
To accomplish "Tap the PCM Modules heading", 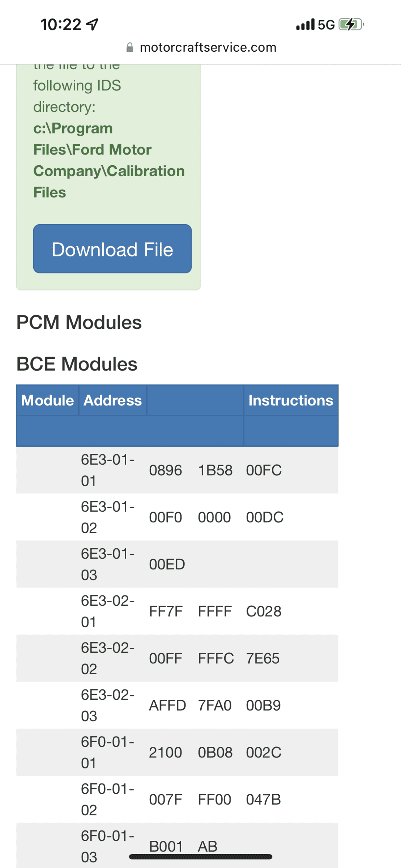I will (x=79, y=322).
